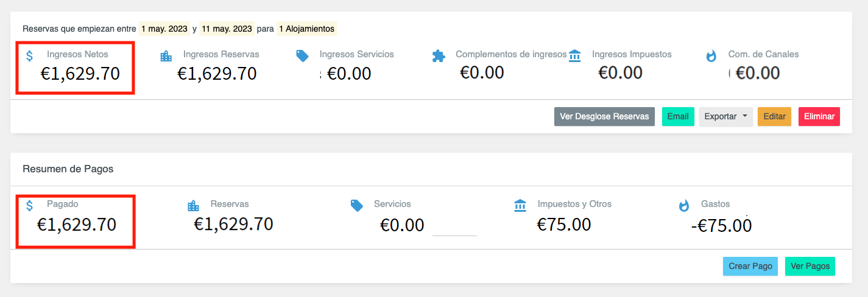The image size is (868, 297).
Task: Click the flame icon beside Com. de Canales
Action: tap(711, 56)
